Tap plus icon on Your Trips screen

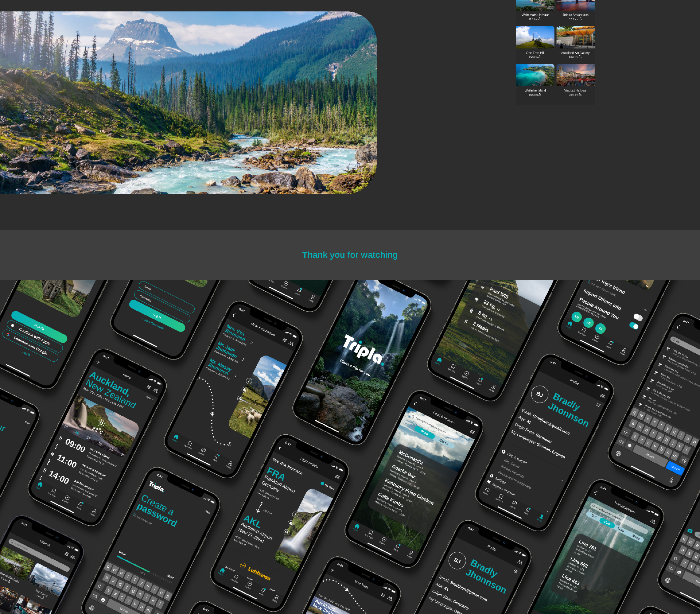tap(332, 570)
